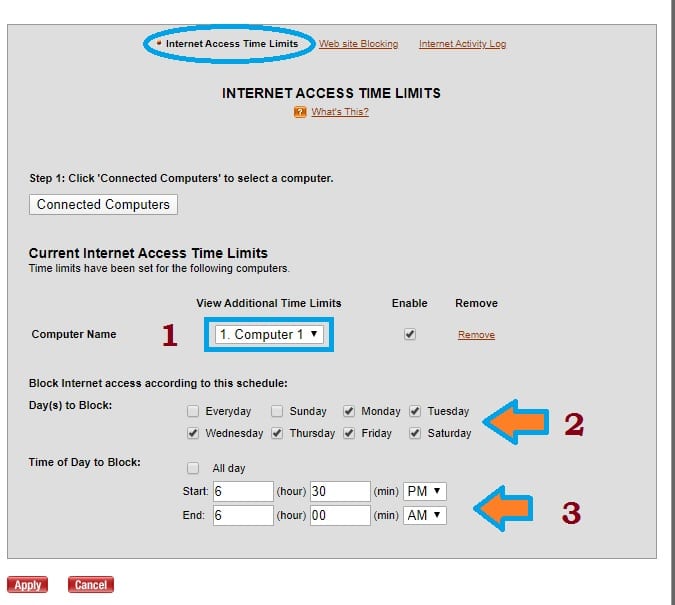Click the red Apply button
The height and width of the screenshot is (605, 675).
28,585
